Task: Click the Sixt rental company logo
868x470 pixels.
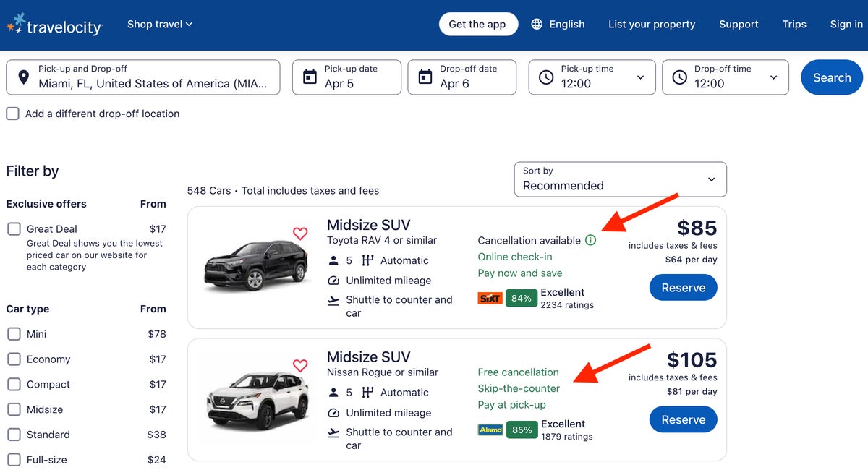Action: pyautogui.click(x=490, y=297)
